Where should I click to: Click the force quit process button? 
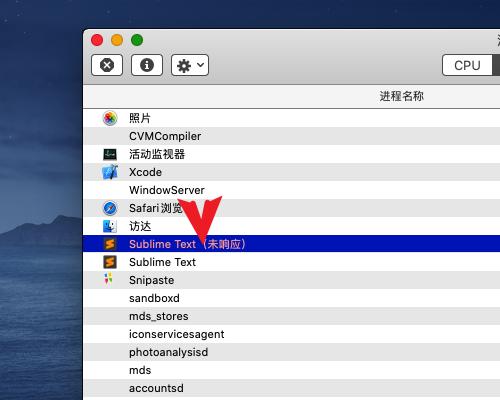[107, 65]
